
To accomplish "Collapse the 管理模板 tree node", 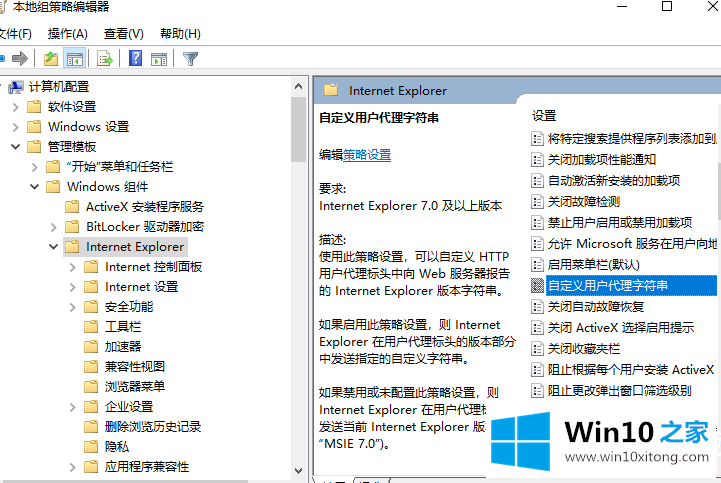I will coord(16,147).
